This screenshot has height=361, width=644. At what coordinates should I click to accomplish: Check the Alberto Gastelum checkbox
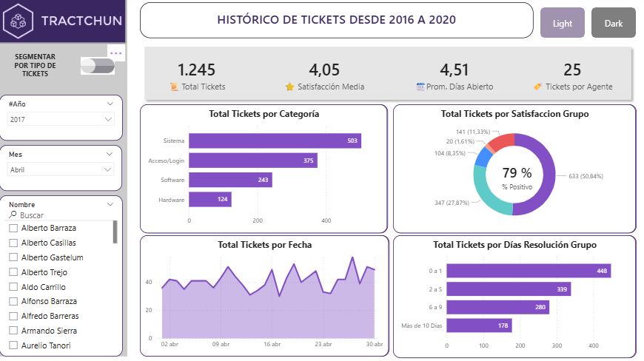(13, 257)
